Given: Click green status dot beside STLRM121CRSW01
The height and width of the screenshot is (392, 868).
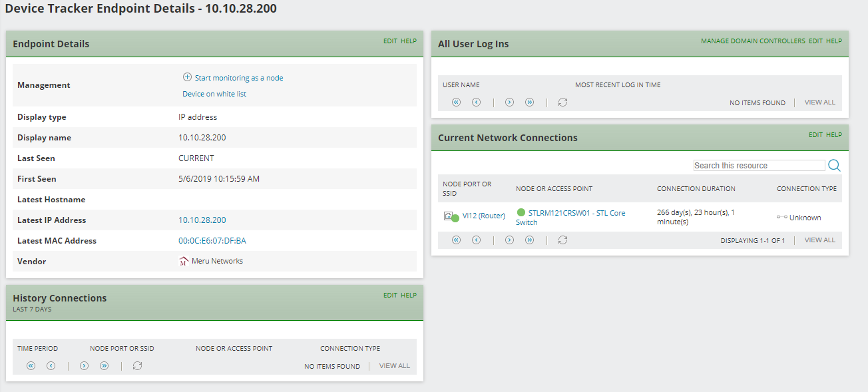Looking at the screenshot, I should [x=521, y=212].
